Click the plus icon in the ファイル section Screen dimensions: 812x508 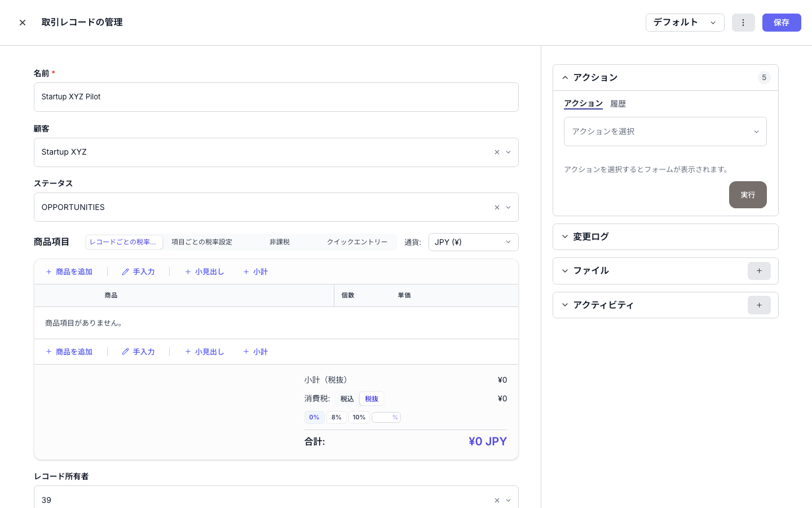tap(759, 271)
